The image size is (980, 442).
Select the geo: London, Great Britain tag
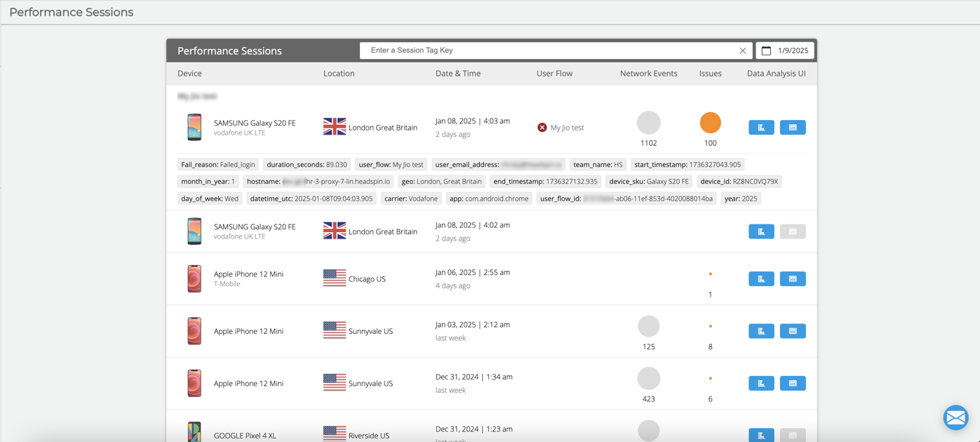click(442, 182)
